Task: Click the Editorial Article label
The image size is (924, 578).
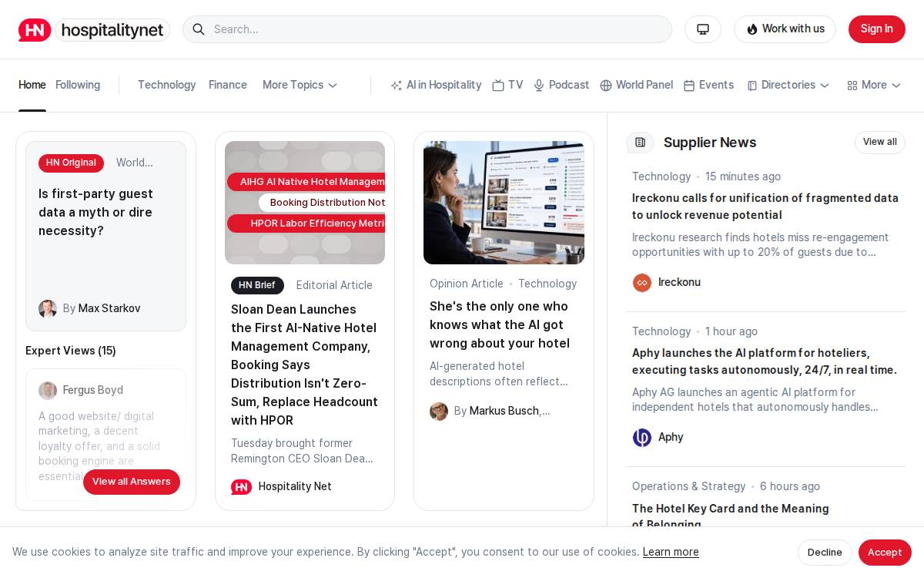Action: [334, 286]
